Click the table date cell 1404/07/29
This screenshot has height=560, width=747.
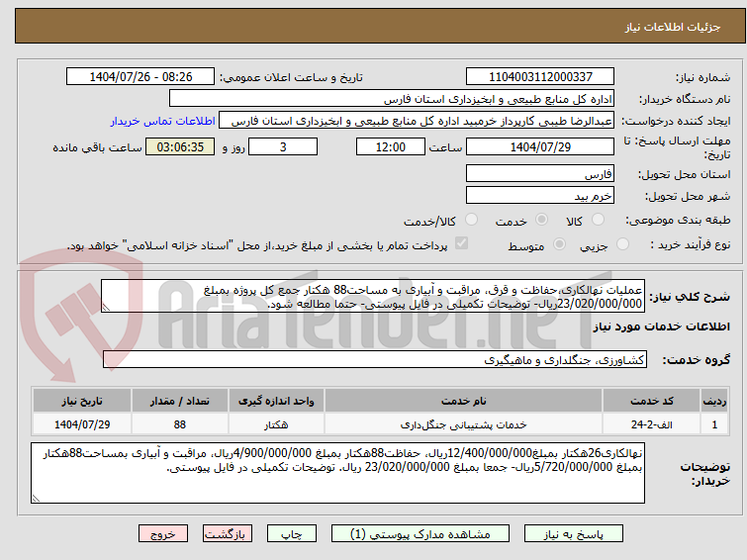[82, 424]
